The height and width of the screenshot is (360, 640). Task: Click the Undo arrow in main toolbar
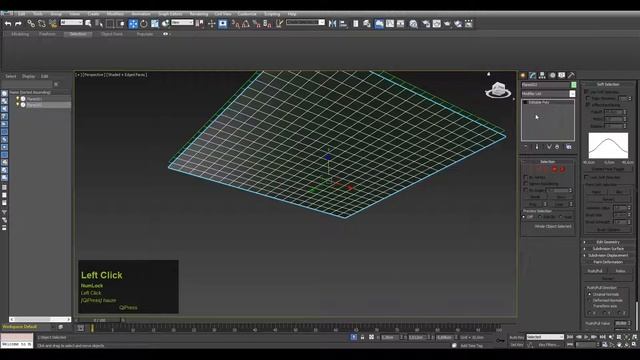(x=8, y=24)
